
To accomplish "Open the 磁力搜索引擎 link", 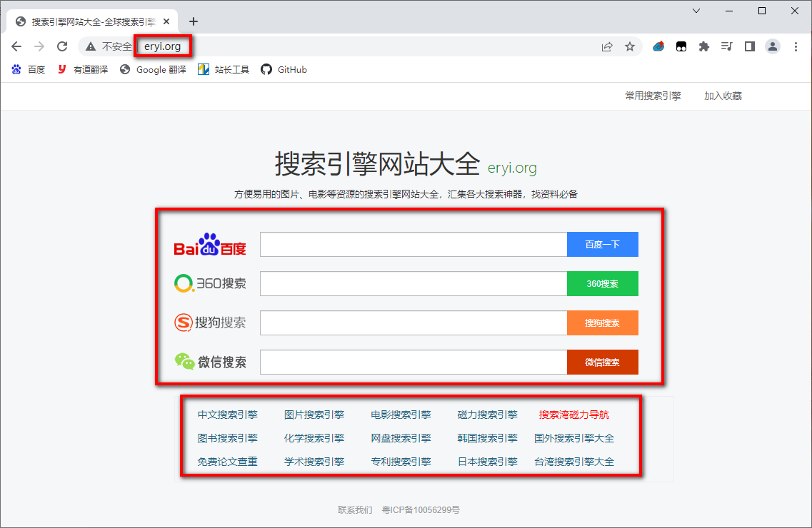I will coord(487,415).
